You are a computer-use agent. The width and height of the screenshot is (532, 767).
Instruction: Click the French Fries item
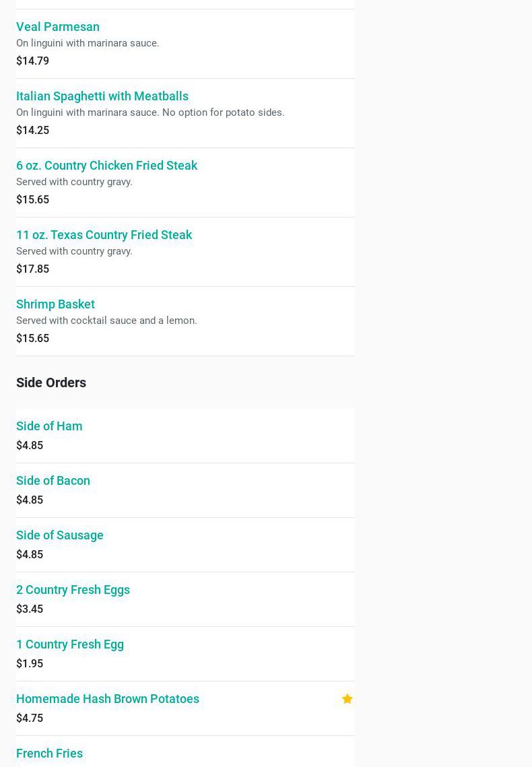click(x=49, y=754)
